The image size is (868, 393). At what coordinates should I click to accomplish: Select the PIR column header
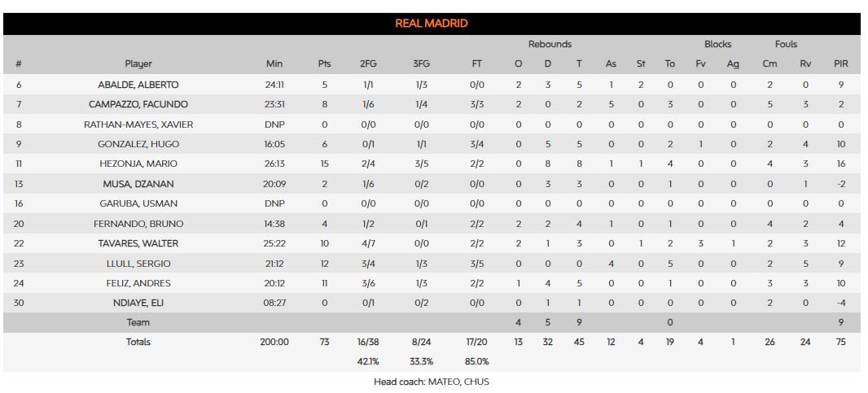click(x=841, y=64)
